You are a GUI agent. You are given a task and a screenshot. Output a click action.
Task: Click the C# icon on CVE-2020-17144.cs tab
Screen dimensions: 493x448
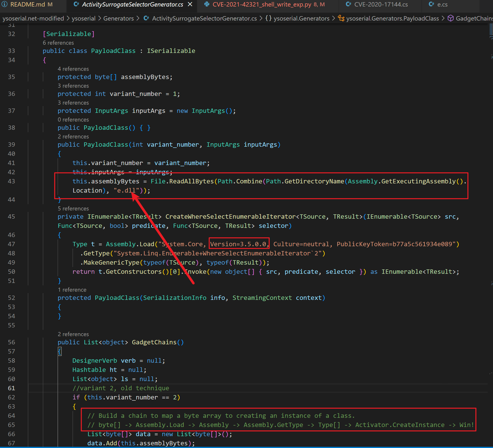pyautogui.click(x=348, y=4)
